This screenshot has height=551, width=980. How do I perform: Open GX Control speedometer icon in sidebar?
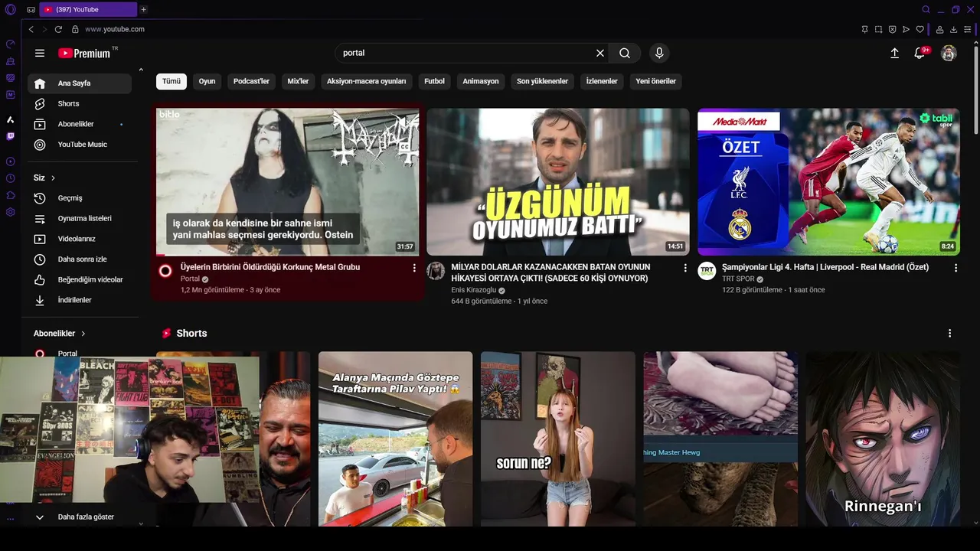[x=10, y=44]
